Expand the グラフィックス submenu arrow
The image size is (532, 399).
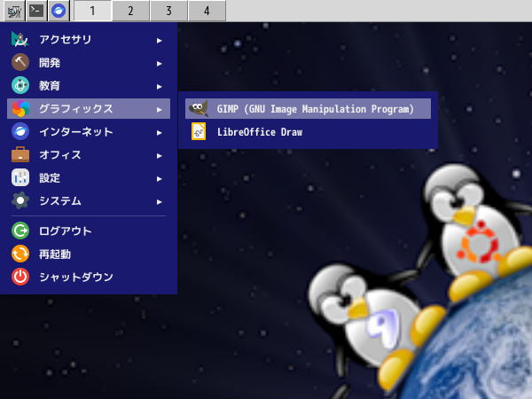tap(159, 110)
